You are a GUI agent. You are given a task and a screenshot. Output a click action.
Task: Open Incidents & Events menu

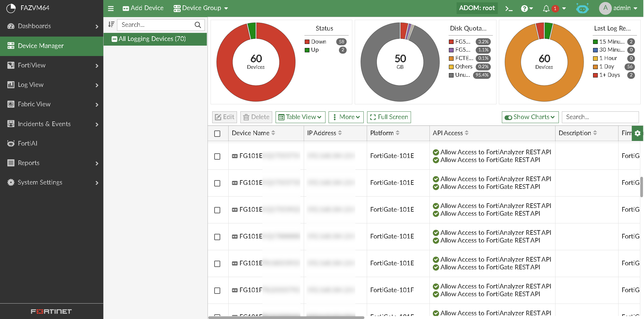pos(52,124)
